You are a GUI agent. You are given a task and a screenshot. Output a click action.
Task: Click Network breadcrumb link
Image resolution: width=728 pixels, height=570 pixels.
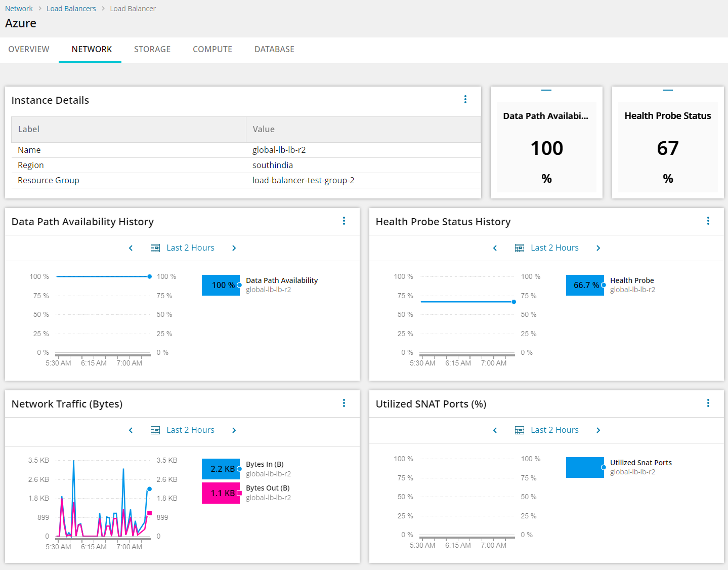click(19, 9)
